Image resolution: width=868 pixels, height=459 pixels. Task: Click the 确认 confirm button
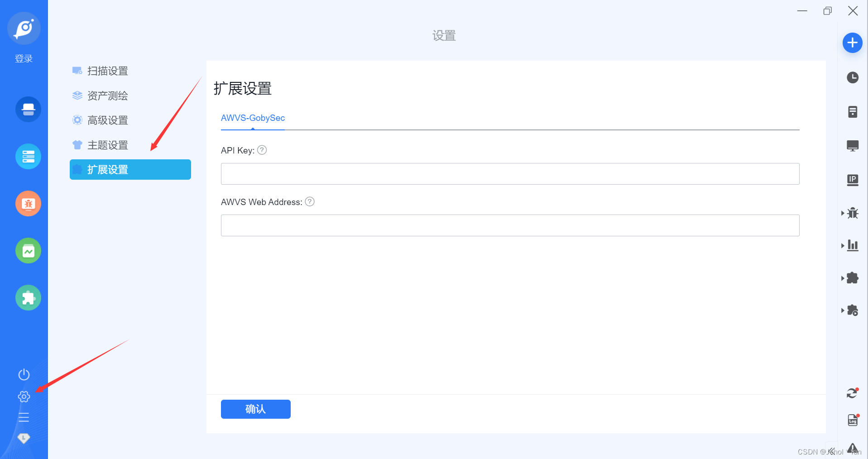click(x=256, y=409)
